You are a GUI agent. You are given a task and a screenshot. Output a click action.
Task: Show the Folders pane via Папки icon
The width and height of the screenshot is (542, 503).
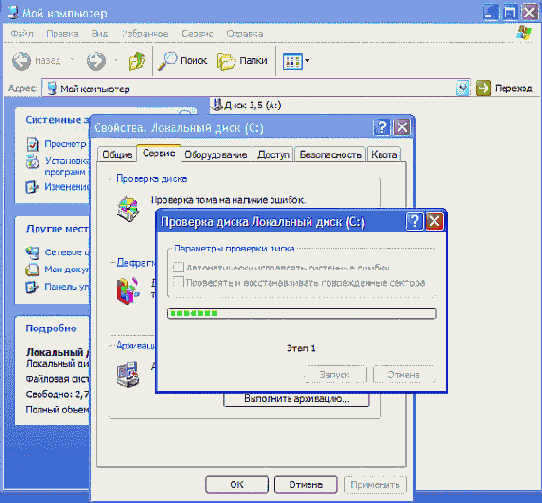click(x=226, y=62)
